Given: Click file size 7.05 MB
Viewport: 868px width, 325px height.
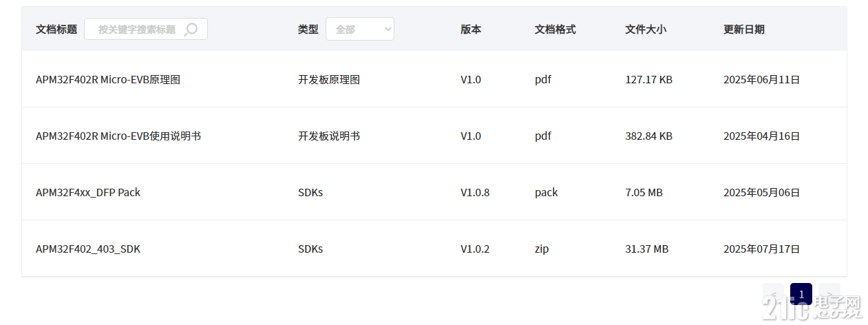Looking at the screenshot, I should coord(644,193).
